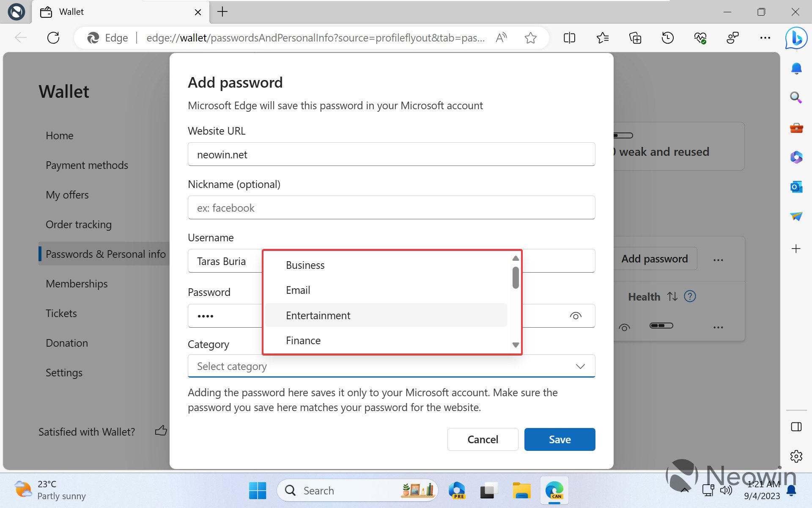Click the Read aloud icon in address bar
The height and width of the screenshot is (508, 812).
[501, 38]
